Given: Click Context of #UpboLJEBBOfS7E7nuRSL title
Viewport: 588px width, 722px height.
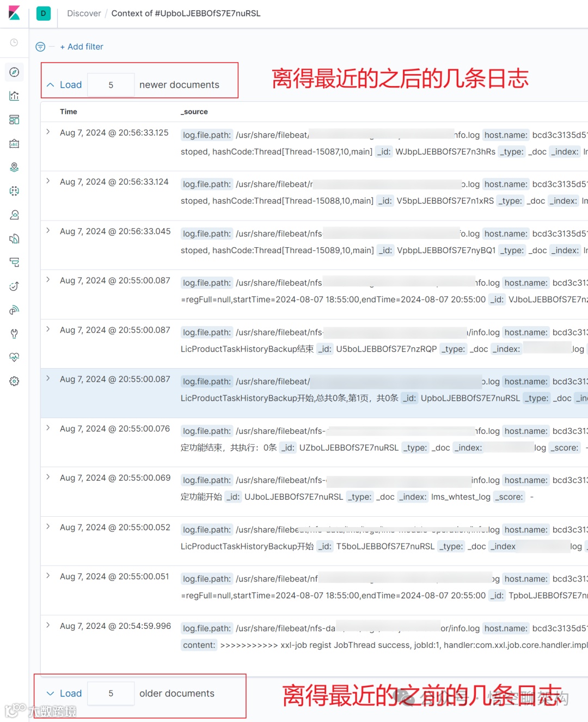Looking at the screenshot, I should tap(186, 13).
